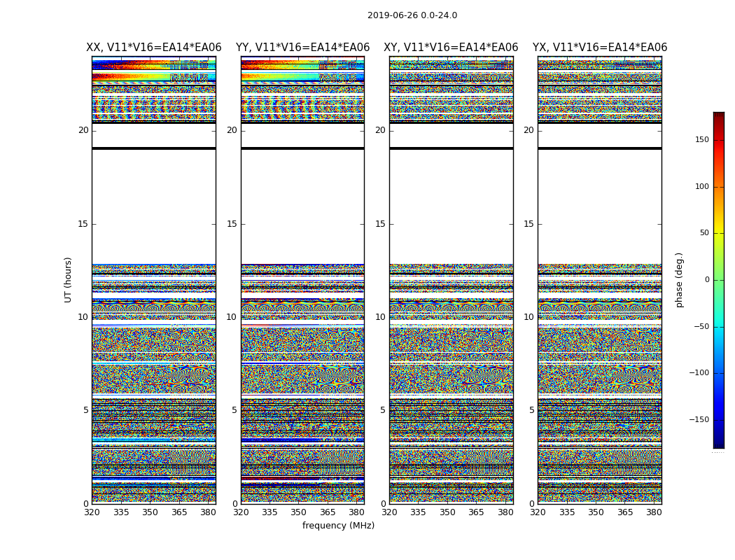Image resolution: width=735 pixels, height=560 pixels.
Task: Click the YX polarization phase plot
Action: click(600, 280)
